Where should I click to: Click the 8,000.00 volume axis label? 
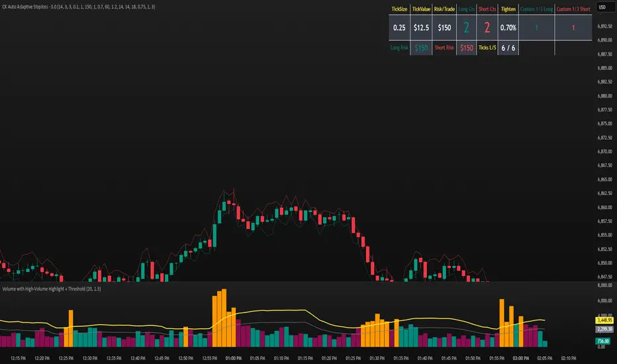coord(605,285)
